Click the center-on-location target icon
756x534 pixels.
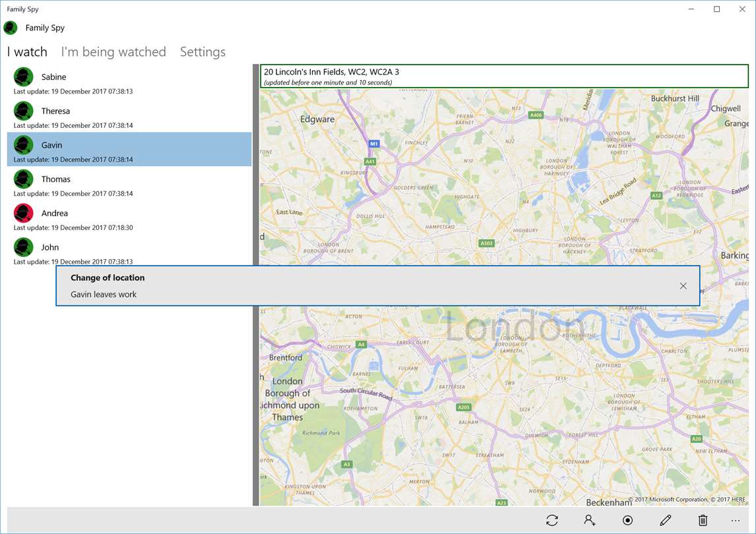point(628,520)
